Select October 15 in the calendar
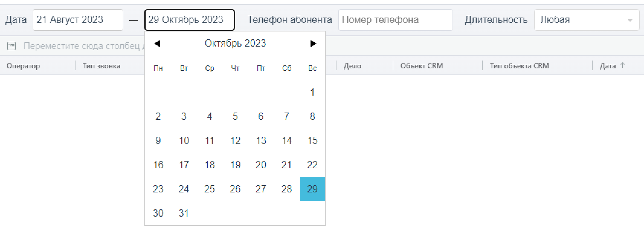This screenshot has height=236, width=644. click(x=312, y=140)
